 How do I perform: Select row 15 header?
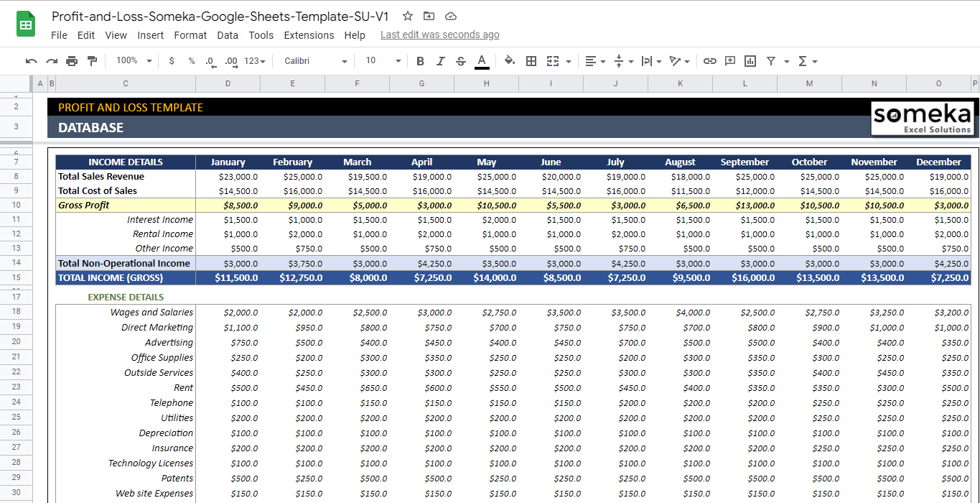[16, 277]
